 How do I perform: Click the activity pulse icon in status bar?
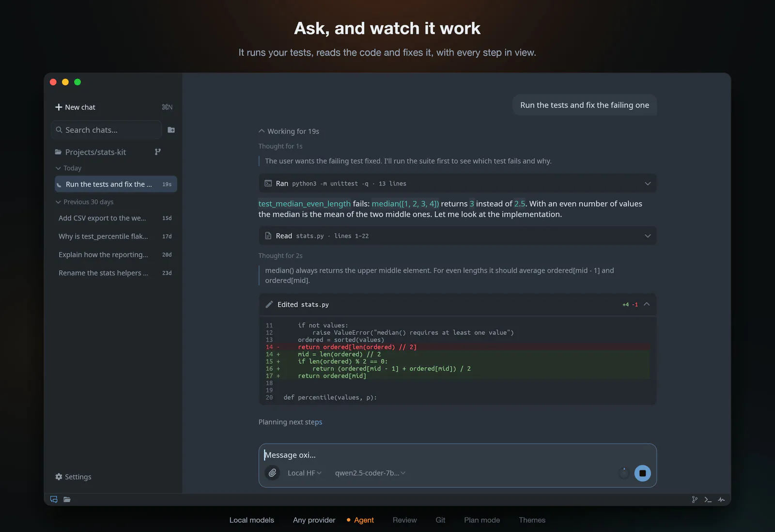click(721, 500)
